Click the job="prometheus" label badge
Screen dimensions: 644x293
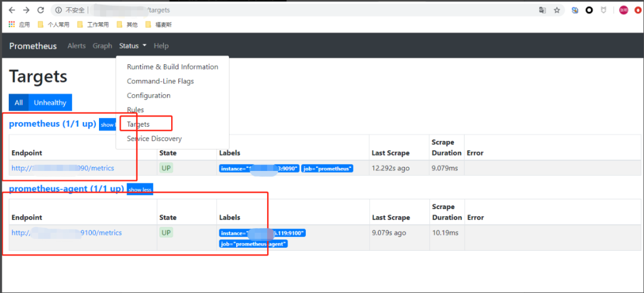pos(327,169)
